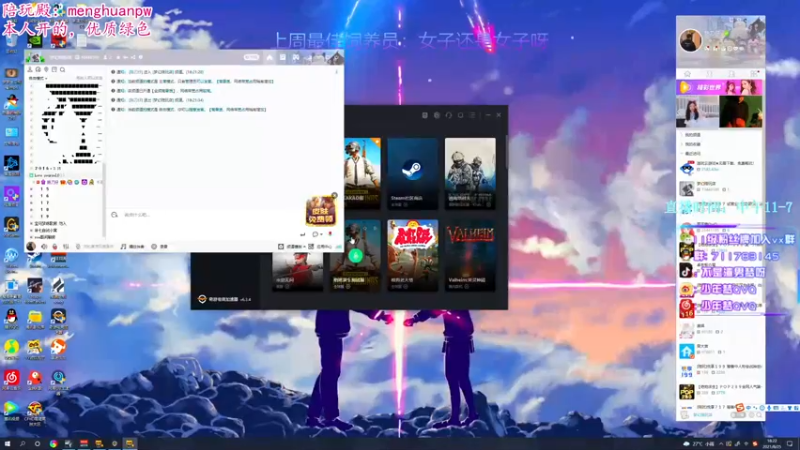
Task: Click green boost button on PUBG card
Action: coord(356,255)
